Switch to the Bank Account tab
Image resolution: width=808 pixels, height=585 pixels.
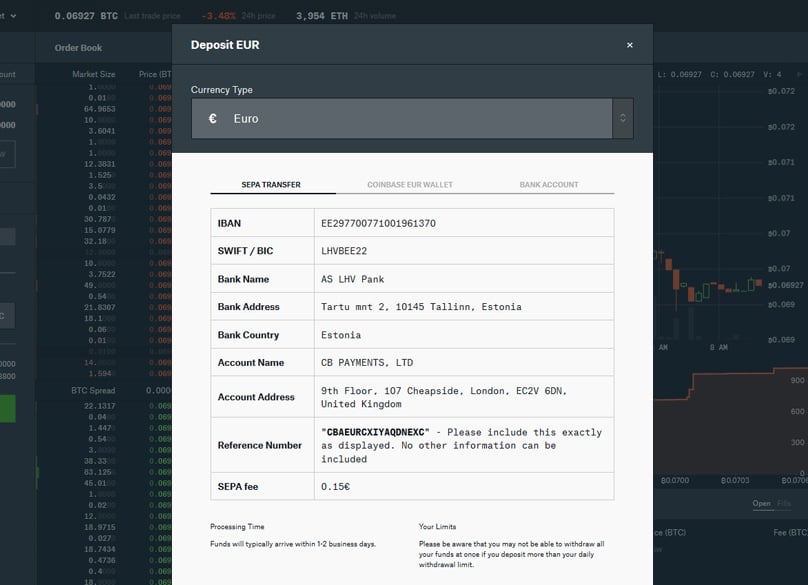(549, 185)
